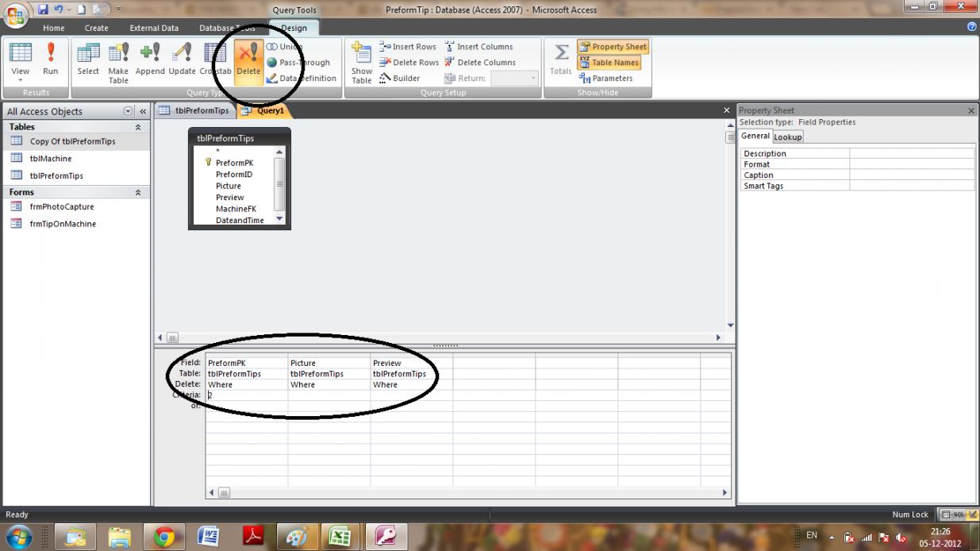This screenshot has width=980, height=551.
Task: Switch to External Data ribbon tab
Action: [154, 28]
